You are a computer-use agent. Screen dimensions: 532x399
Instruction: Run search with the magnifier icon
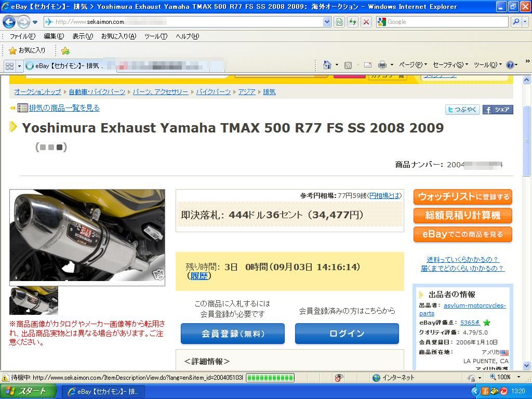516,22
